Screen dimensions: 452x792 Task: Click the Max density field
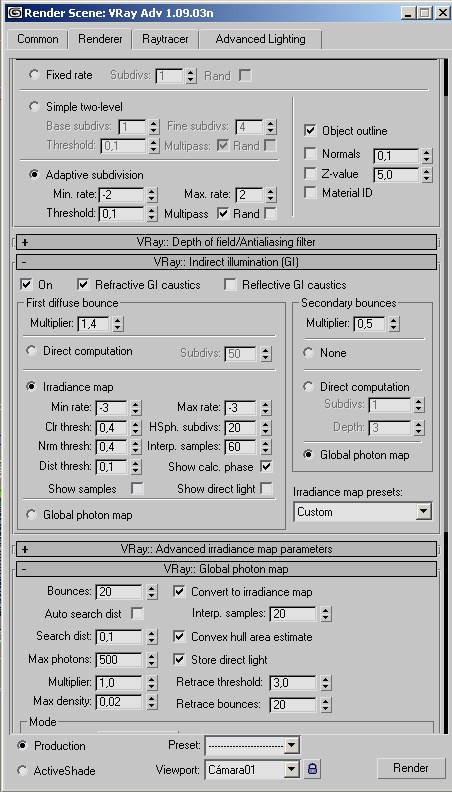tap(120, 701)
